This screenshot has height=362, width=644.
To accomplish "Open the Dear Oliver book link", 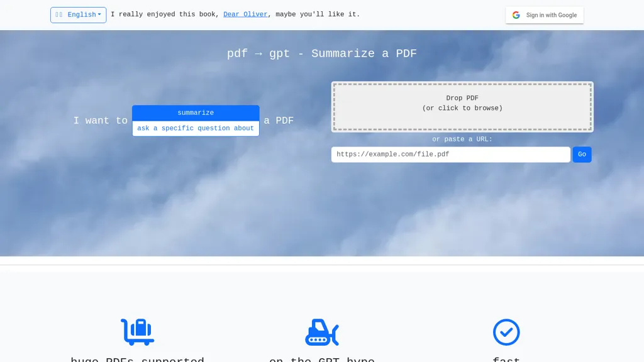I will 245,14.
